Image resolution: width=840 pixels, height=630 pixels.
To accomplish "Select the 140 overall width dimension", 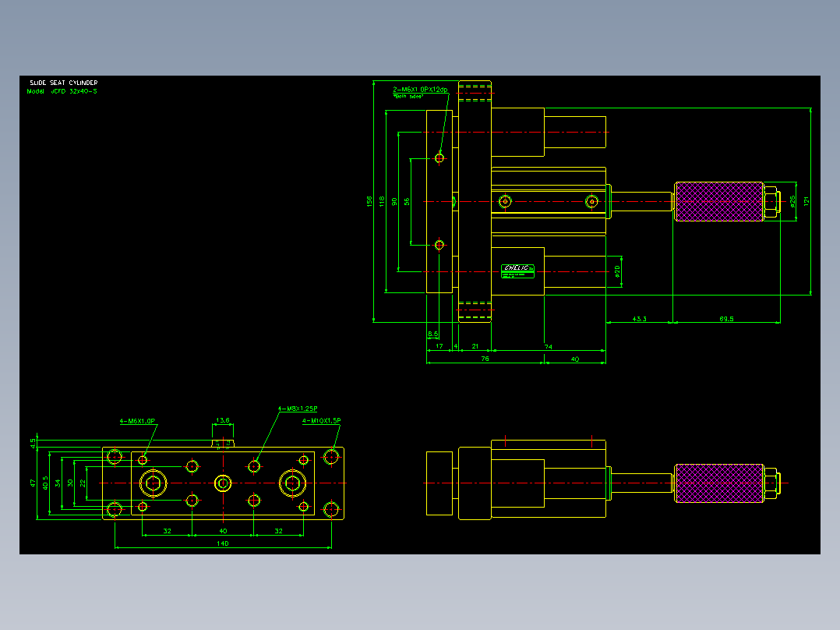I will click(x=223, y=543).
